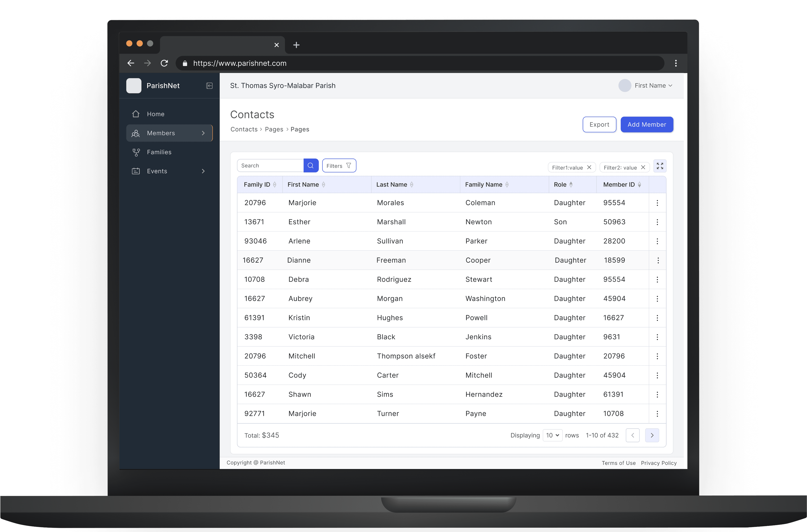Expand the Events submenu chevron
Image resolution: width=807 pixels, height=532 pixels.
[x=203, y=171]
